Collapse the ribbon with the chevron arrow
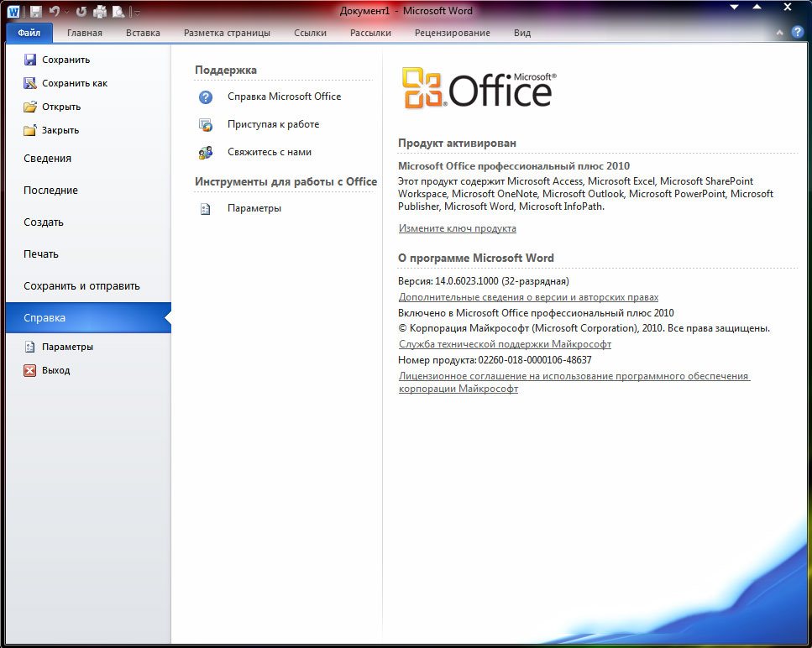Image resolution: width=812 pixels, height=648 pixels. [x=781, y=33]
